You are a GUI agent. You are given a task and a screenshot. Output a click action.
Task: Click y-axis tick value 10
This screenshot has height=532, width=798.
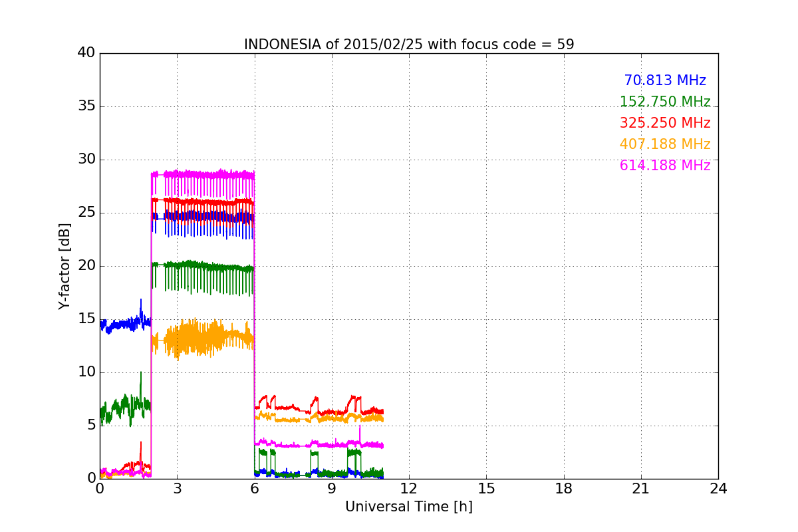86,372
